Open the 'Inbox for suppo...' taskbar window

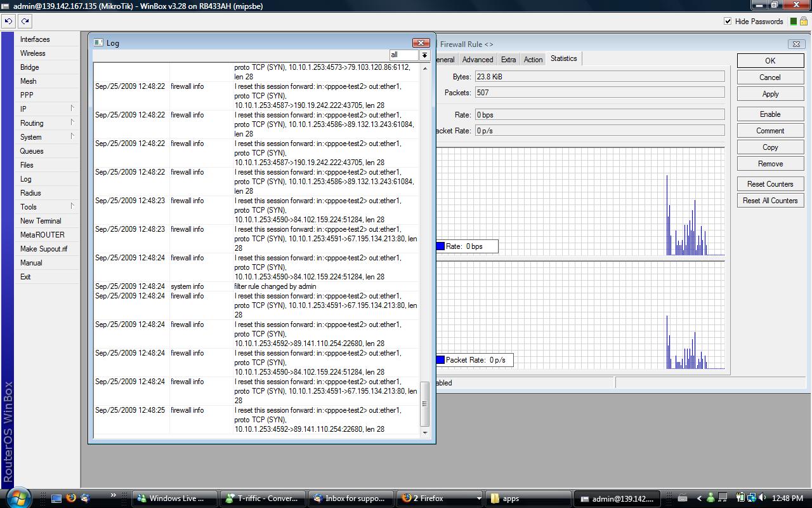click(x=351, y=498)
